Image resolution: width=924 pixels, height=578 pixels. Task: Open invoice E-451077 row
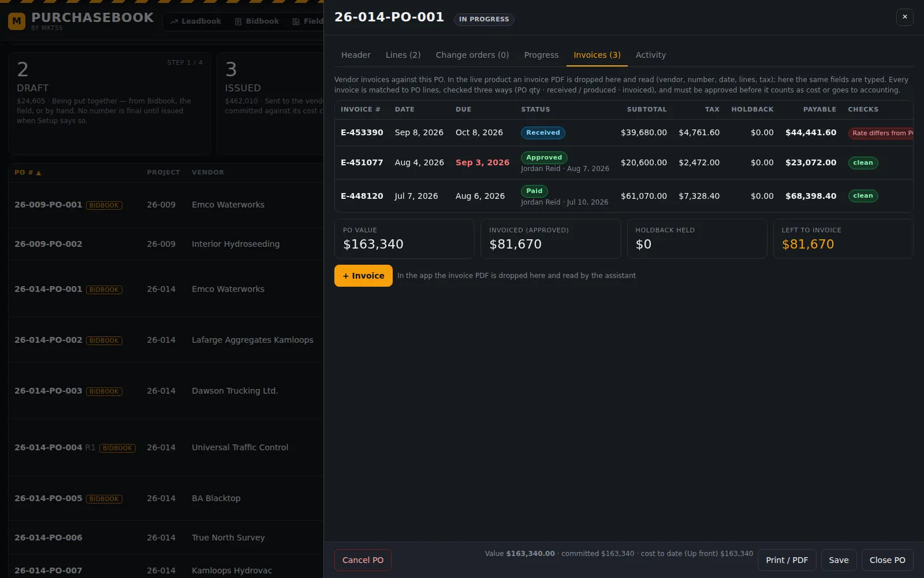(624, 162)
